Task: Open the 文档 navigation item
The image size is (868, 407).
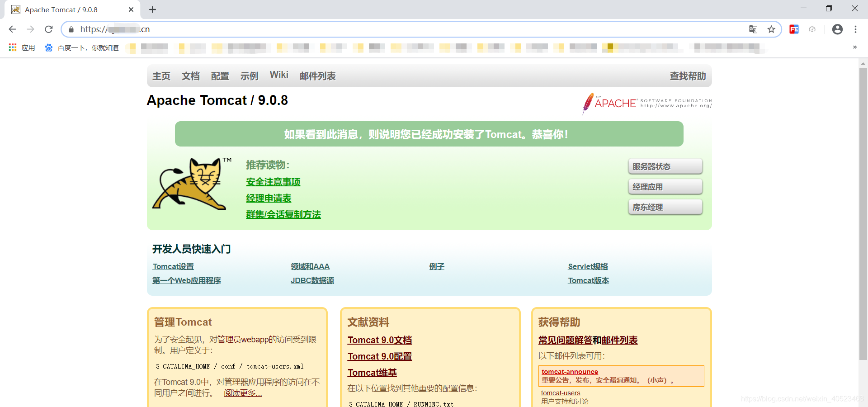Action: 191,76
